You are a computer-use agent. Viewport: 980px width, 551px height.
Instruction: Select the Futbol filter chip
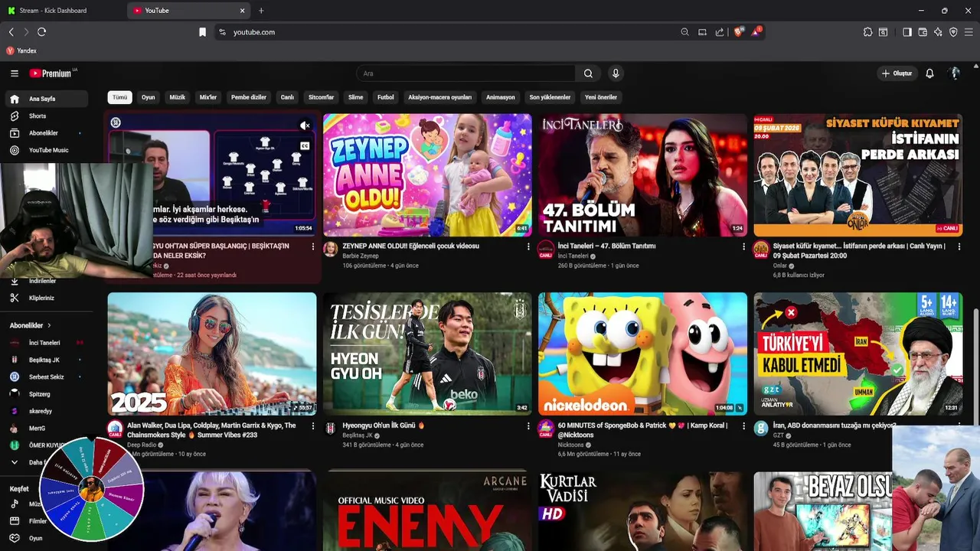(x=386, y=97)
